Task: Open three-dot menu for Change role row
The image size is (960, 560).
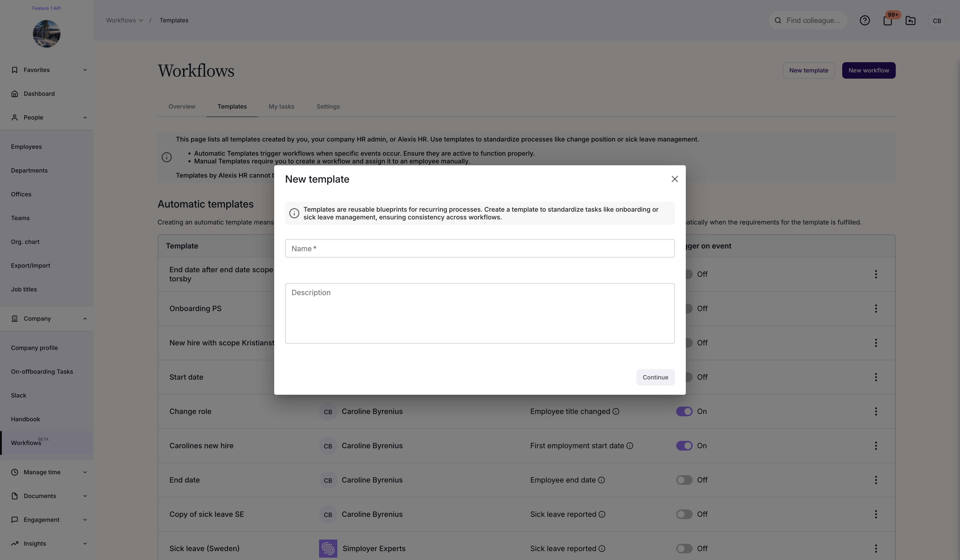Action: point(876,411)
